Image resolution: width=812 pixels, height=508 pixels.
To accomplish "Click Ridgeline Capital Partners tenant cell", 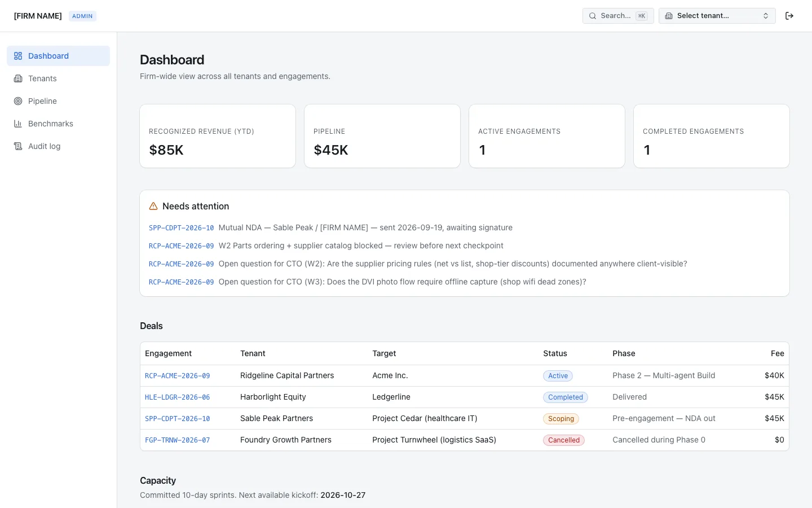I will click(287, 375).
